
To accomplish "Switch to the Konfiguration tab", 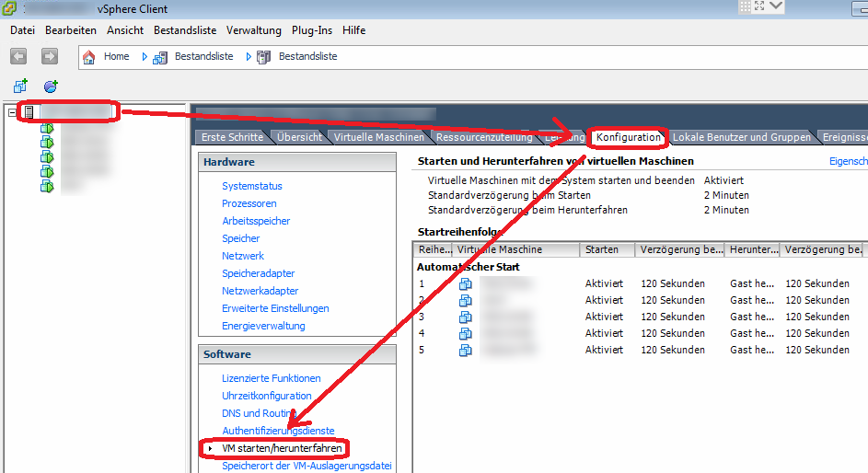I will click(628, 138).
